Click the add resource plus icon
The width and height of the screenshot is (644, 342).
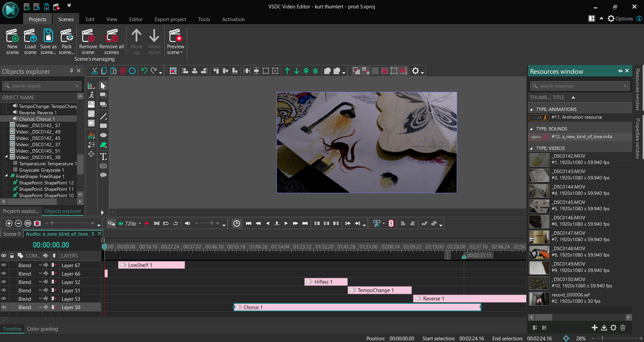(x=595, y=328)
